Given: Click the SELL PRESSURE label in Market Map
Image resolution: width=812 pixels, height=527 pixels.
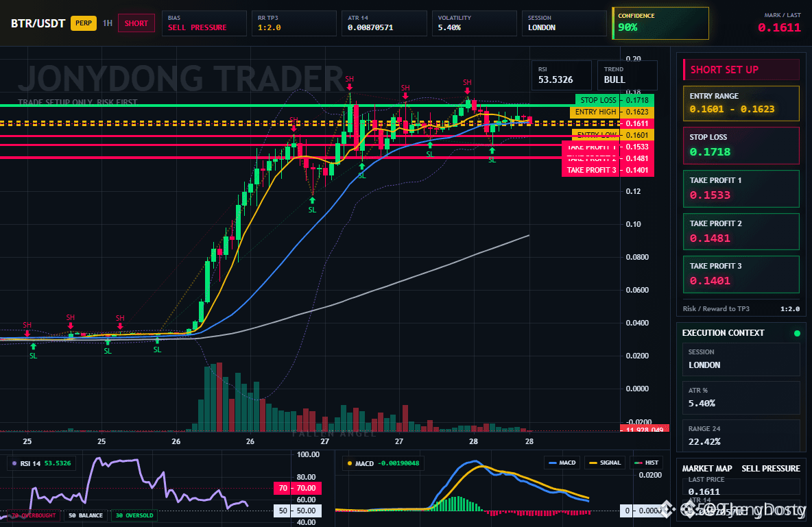Looking at the screenshot, I should pos(771,469).
